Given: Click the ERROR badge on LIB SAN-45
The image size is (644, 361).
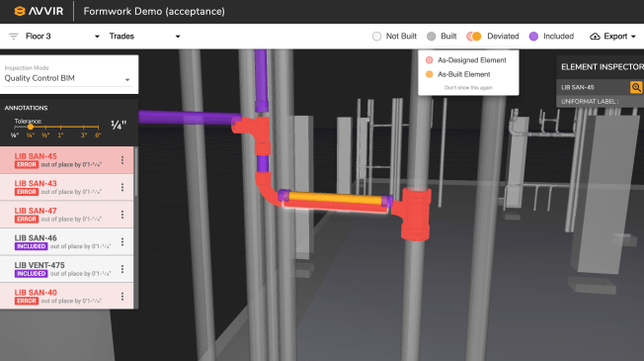Looking at the screenshot, I should click(x=27, y=164).
